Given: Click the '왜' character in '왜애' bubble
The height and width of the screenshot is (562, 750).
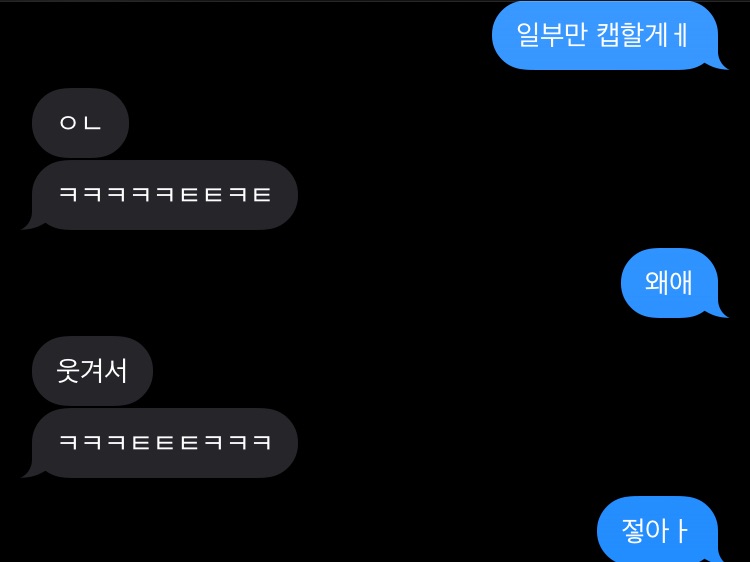Looking at the screenshot, I should click(x=657, y=283).
